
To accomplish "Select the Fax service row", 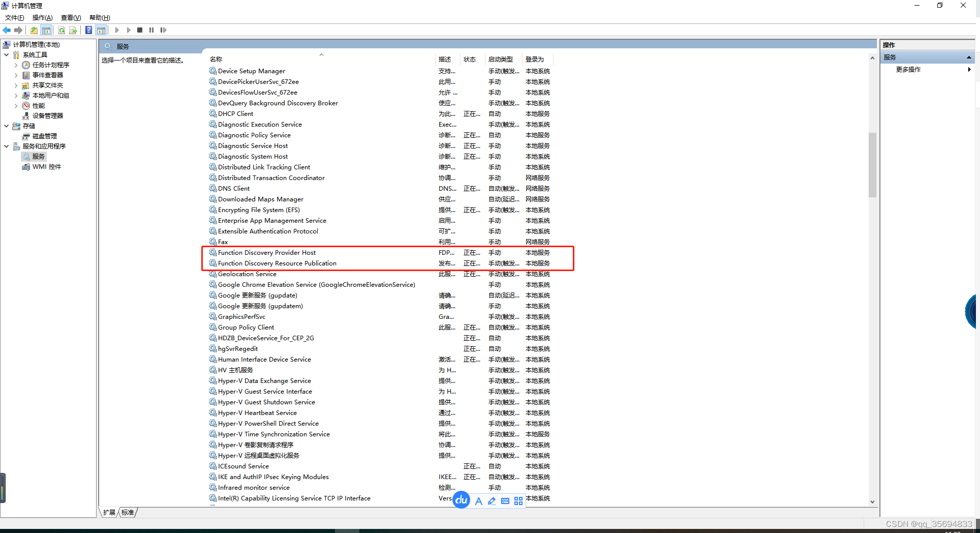I will (380, 242).
